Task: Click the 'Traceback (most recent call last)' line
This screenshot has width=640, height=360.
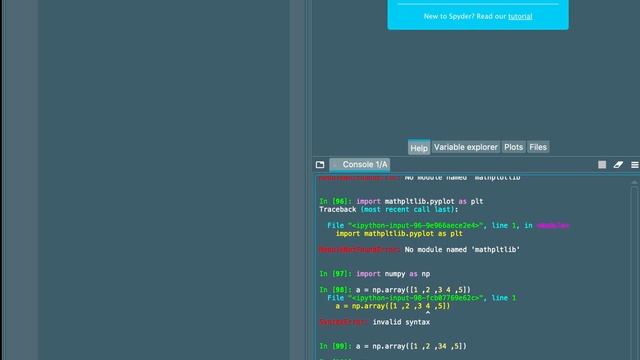Action: pos(389,209)
